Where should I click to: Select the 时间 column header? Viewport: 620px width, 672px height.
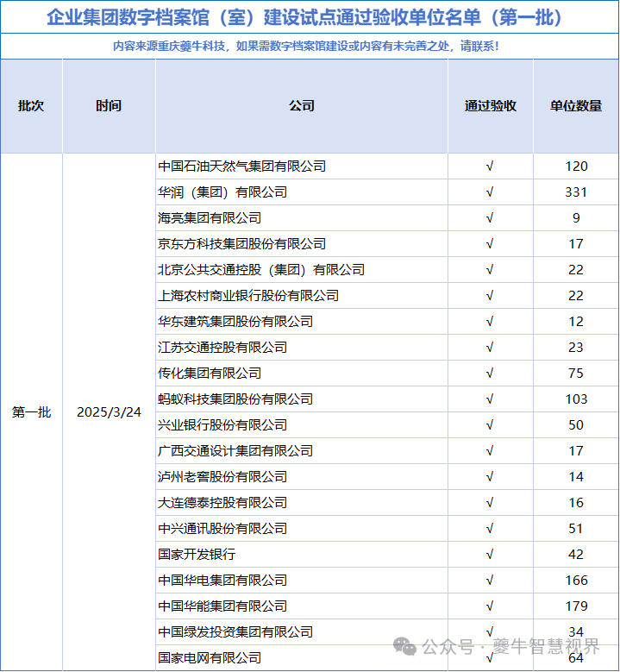[109, 106]
